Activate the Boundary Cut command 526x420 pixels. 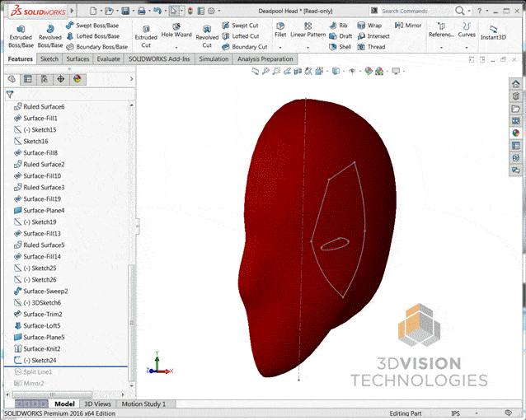pos(245,47)
